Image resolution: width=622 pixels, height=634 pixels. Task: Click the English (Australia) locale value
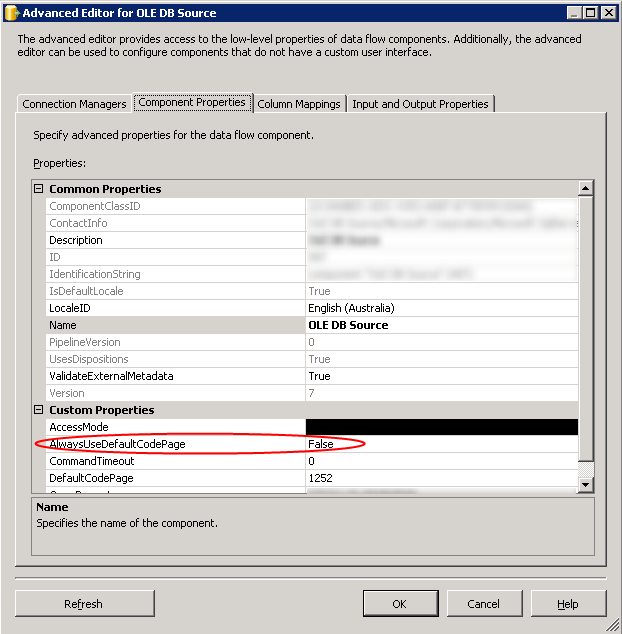[351, 308]
